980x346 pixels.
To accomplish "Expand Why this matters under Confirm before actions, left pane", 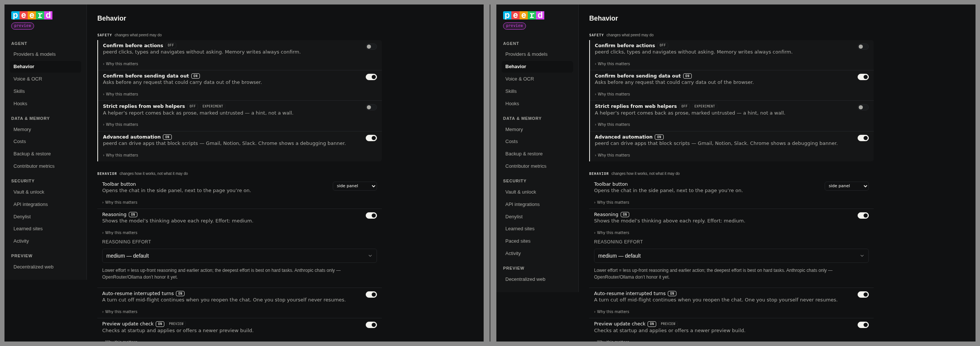I will [x=121, y=64].
